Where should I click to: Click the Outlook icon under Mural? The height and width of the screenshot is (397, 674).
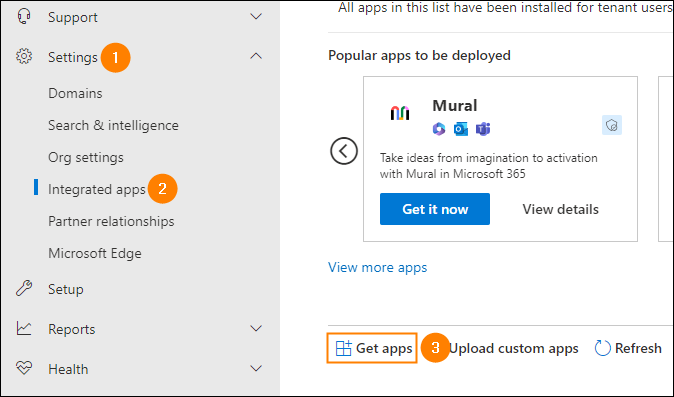coord(461,128)
